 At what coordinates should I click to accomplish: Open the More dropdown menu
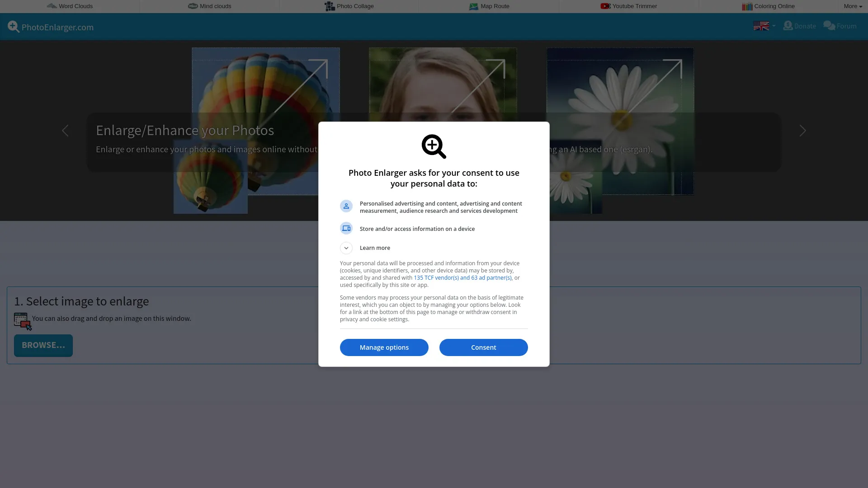852,6
